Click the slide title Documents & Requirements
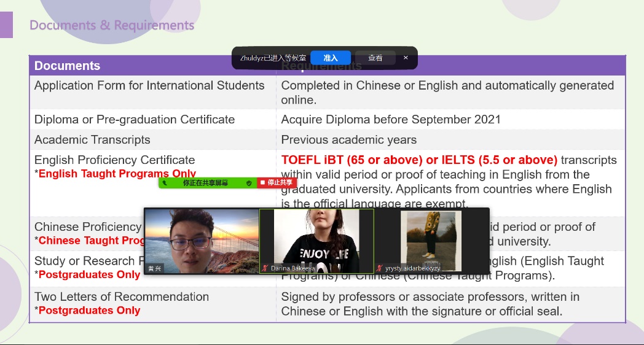Image resolution: width=644 pixels, height=345 pixels. pos(112,25)
